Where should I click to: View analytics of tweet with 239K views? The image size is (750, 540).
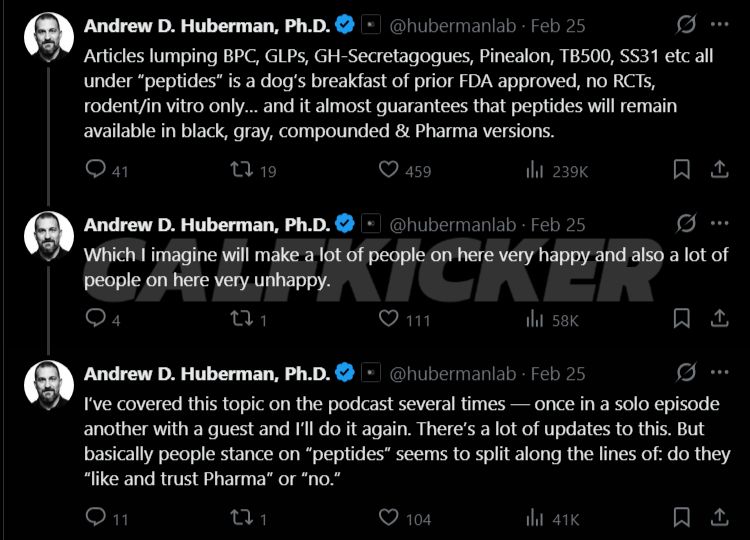tap(535, 170)
